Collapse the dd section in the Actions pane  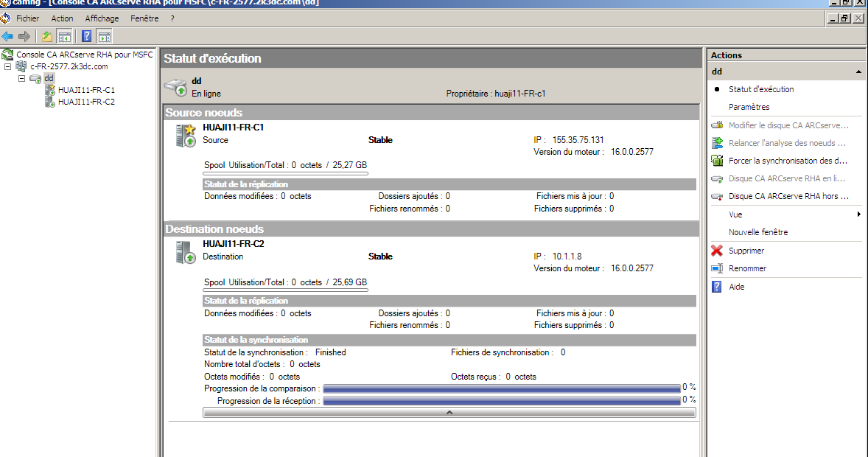(x=858, y=71)
